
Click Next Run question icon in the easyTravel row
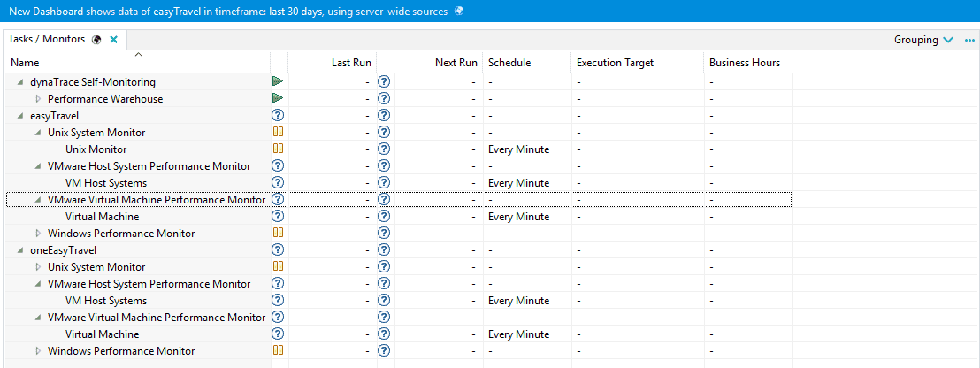tap(385, 115)
